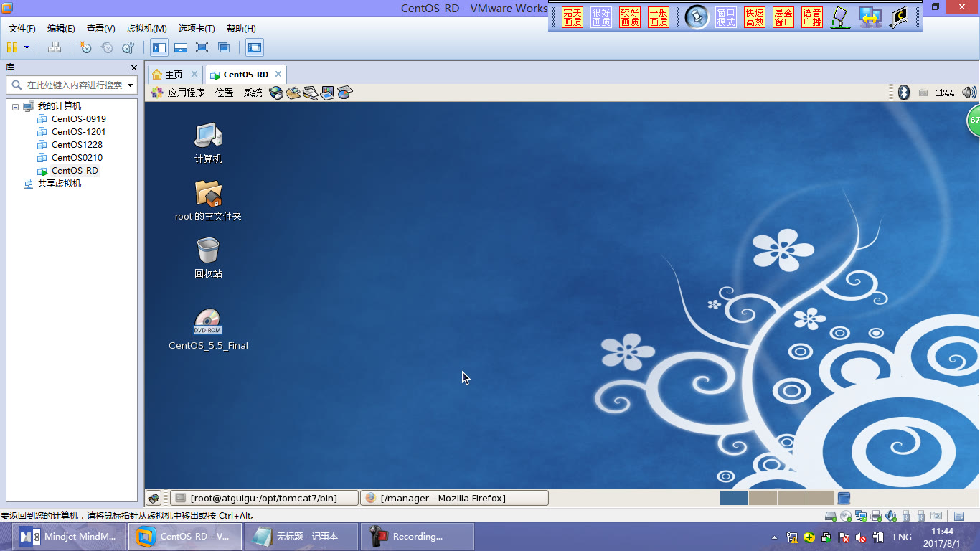Open Mindjet MindManager from the taskbar

69,537
